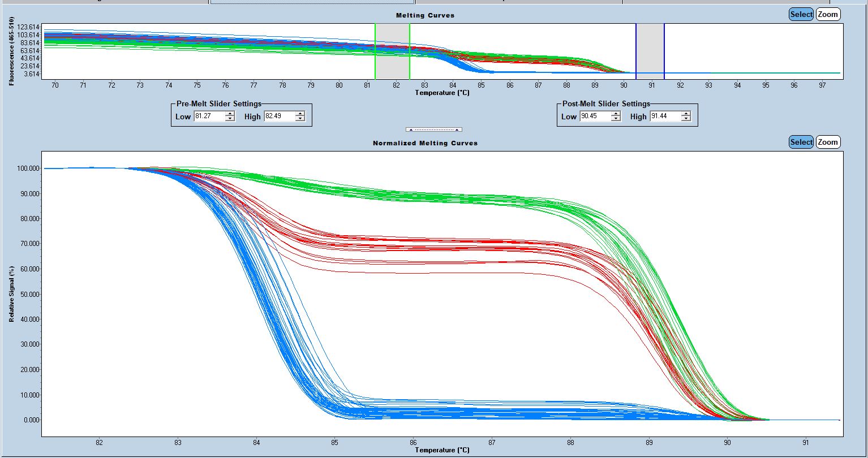Activate Select mode for the Melting Curves chart
The width and height of the screenshot is (868, 458).
click(801, 15)
